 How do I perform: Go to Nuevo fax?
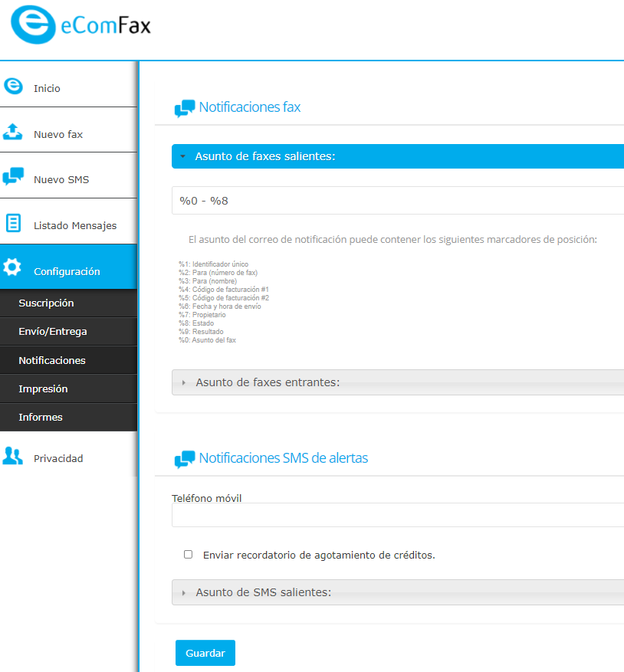[x=69, y=129]
